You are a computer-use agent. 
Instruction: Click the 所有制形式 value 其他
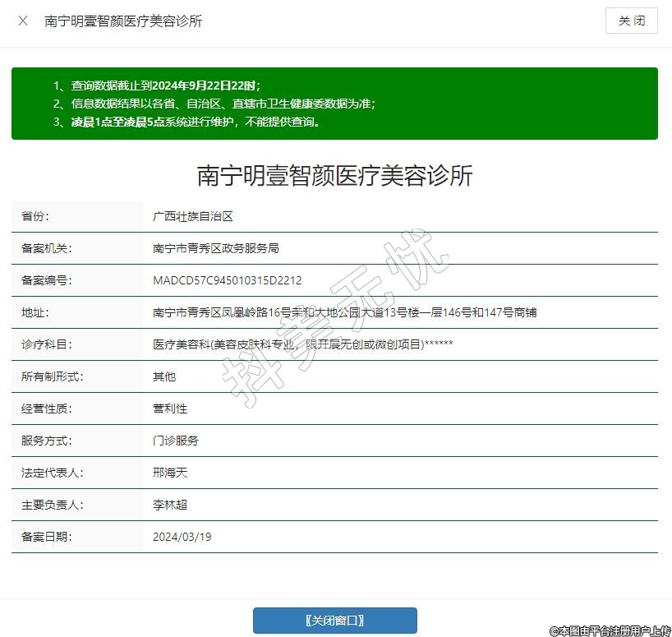click(164, 376)
